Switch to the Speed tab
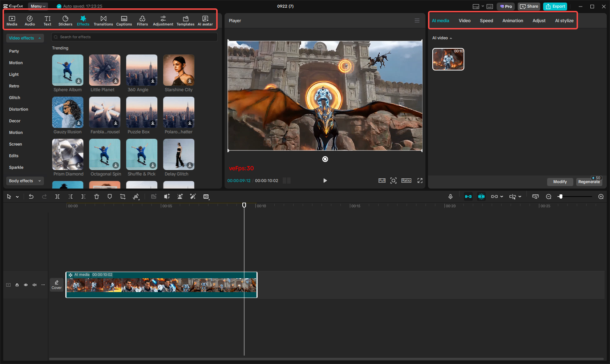 (486, 21)
